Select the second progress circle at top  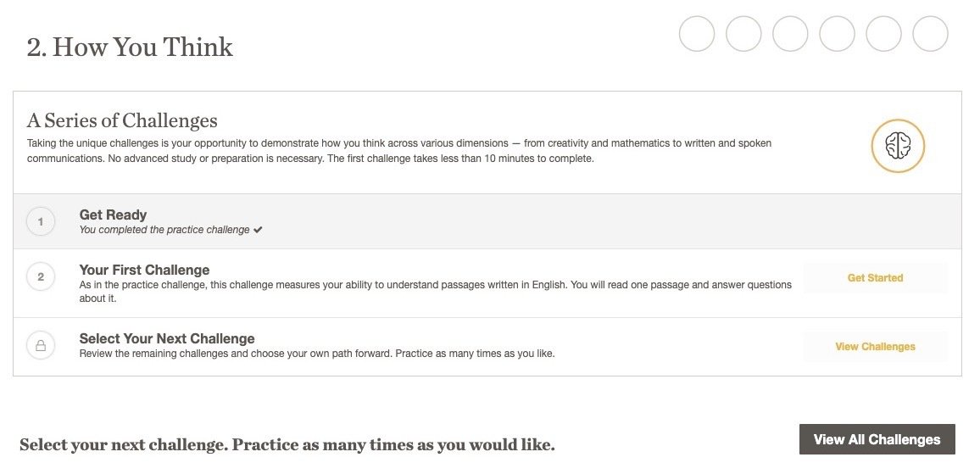pos(743,34)
